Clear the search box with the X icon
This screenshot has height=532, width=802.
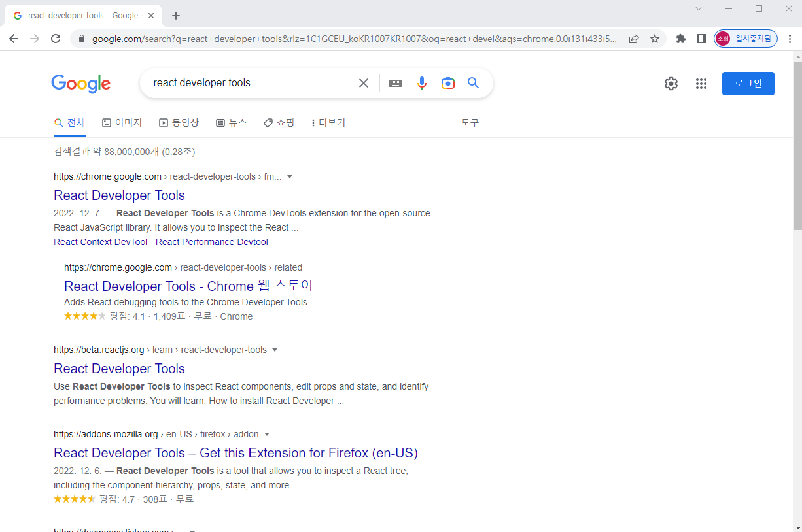click(x=364, y=83)
